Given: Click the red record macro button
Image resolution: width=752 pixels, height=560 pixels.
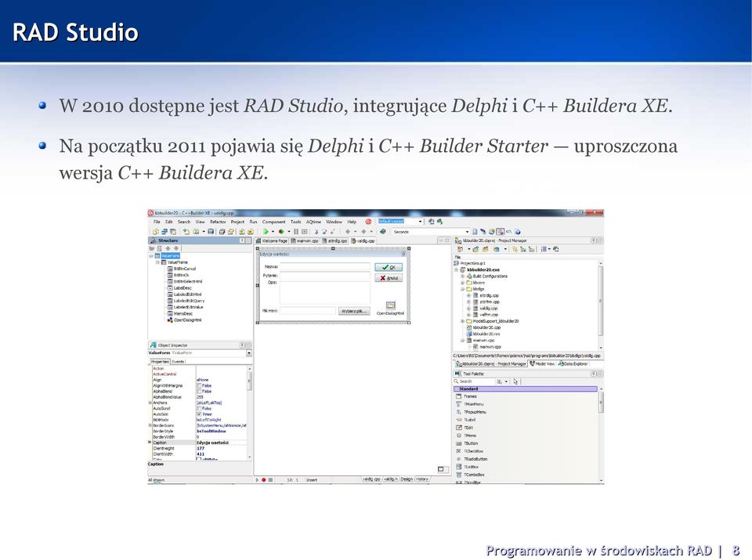Looking at the screenshot, I should click(263, 479).
